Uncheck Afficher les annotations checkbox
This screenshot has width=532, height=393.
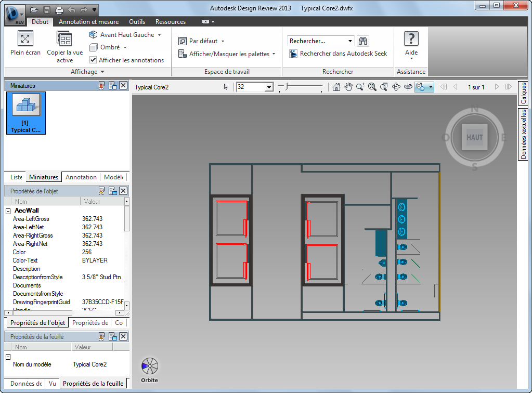coord(93,60)
